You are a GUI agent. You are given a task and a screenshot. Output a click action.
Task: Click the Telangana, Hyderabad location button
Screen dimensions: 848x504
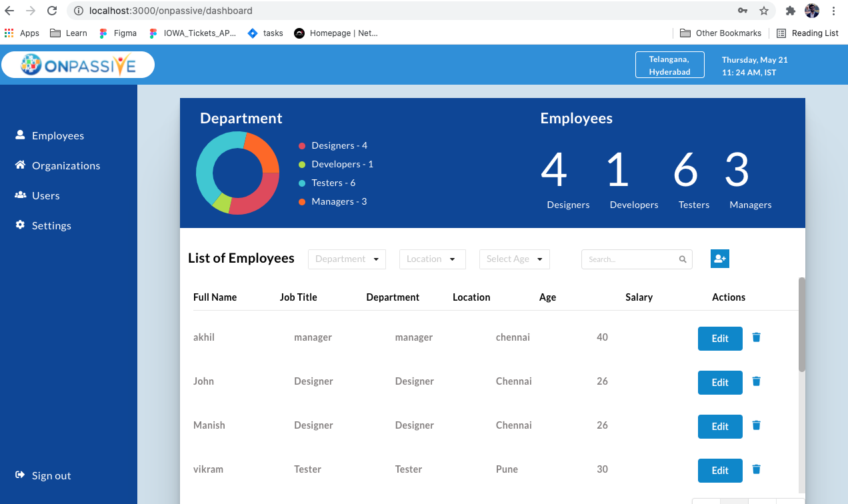coord(669,65)
